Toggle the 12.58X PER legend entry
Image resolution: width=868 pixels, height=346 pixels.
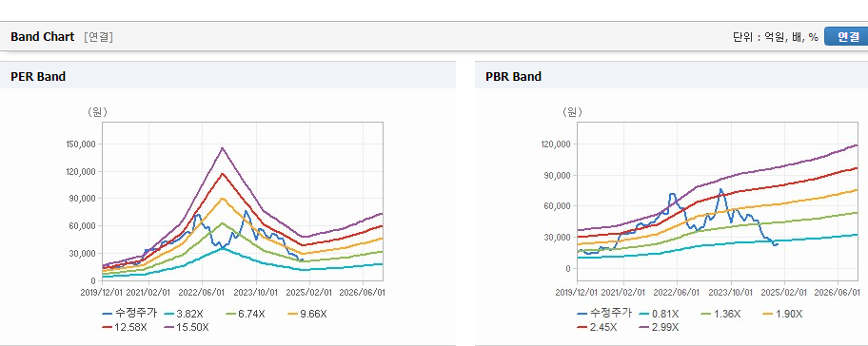coord(125,327)
